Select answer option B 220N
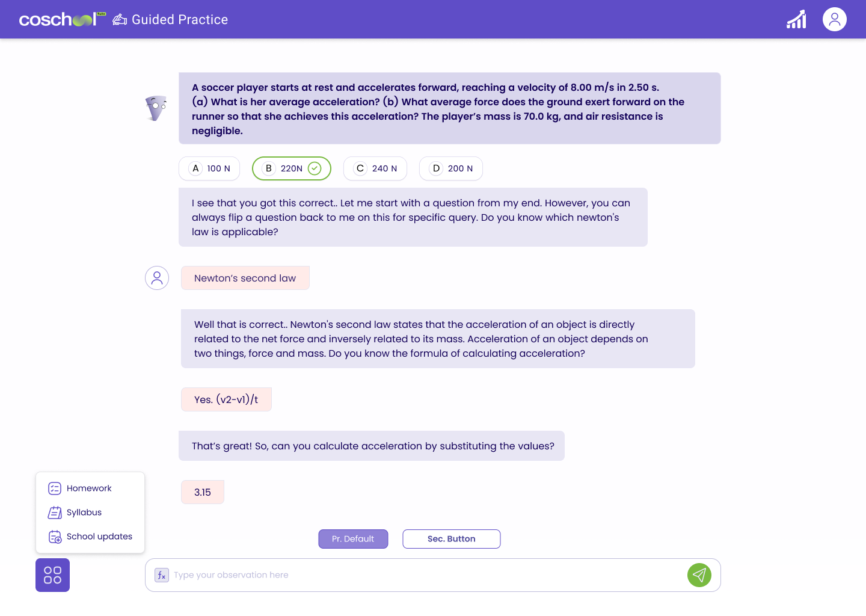Image resolution: width=866 pixels, height=616 pixels. [x=292, y=168]
